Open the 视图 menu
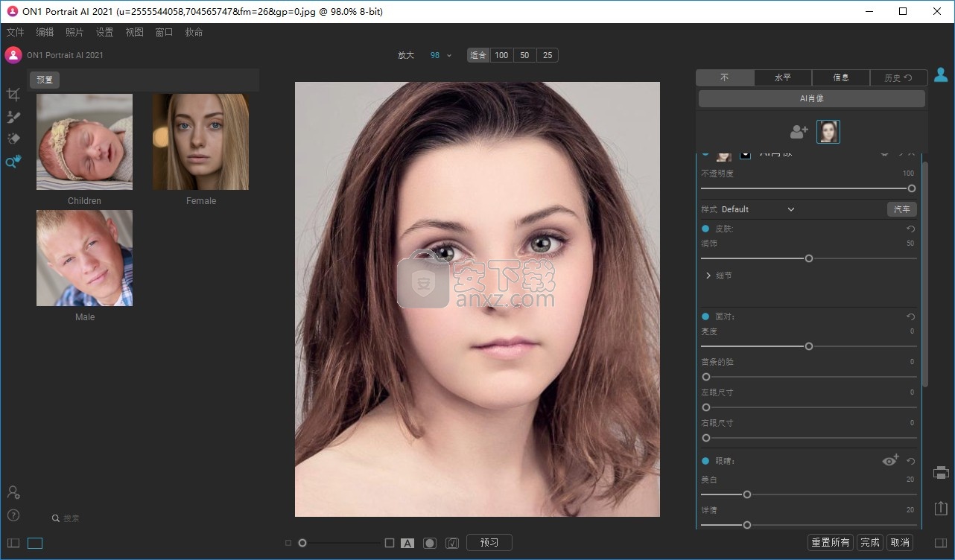 (134, 32)
